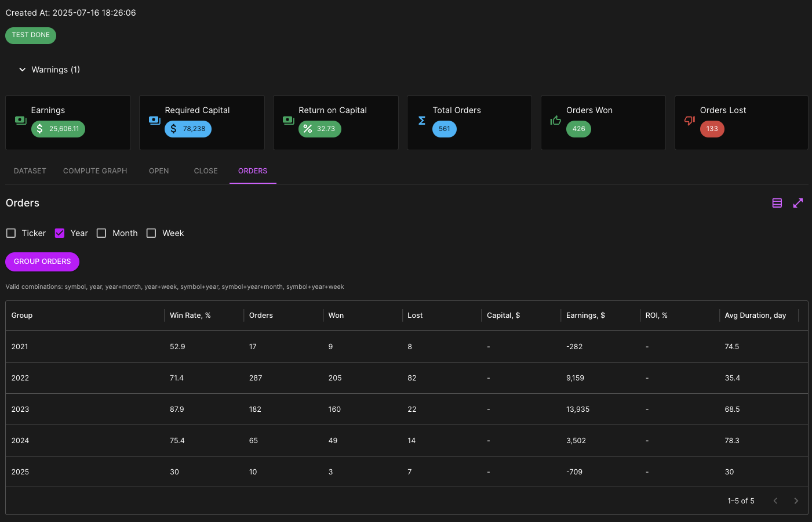Click the Orders Won thumbs-up icon
The width and height of the screenshot is (812, 522).
click(x=556, y=120)
